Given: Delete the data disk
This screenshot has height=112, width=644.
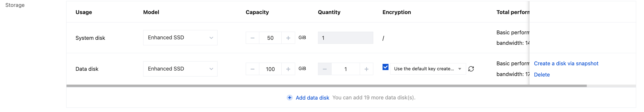Looking at the screenshot, I should (542, 75).
